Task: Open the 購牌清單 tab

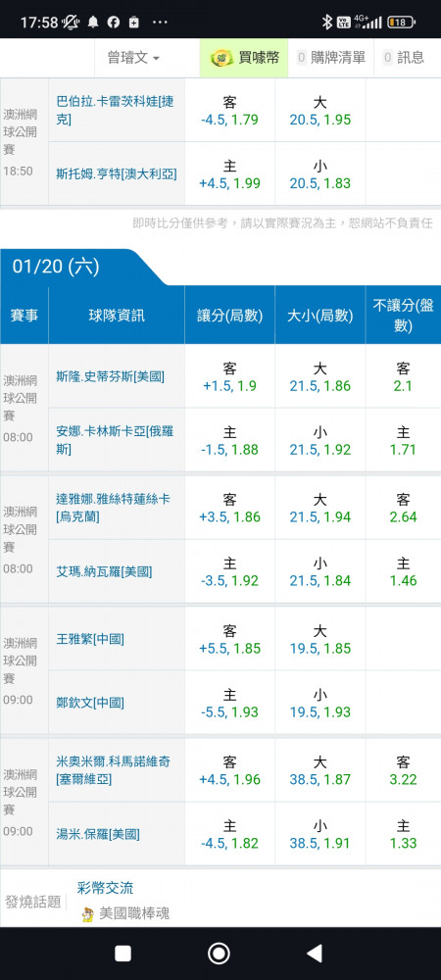Action: pos(331,58)
